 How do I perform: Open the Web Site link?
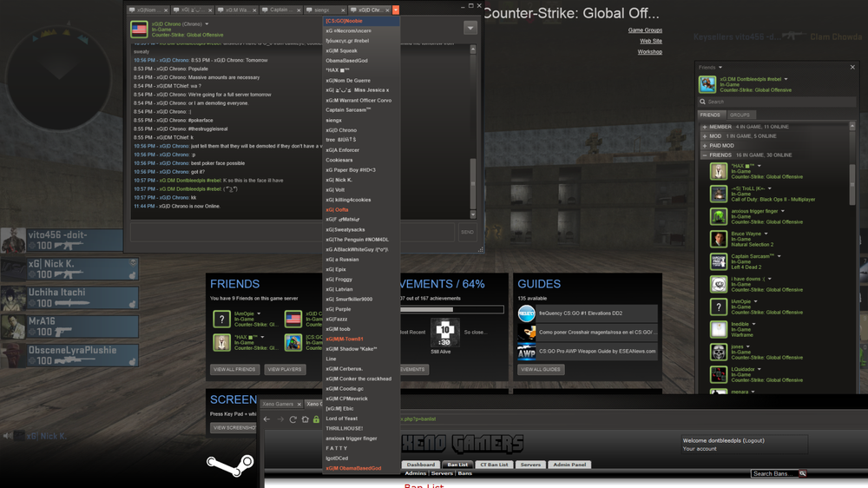[x=651, y=41]
